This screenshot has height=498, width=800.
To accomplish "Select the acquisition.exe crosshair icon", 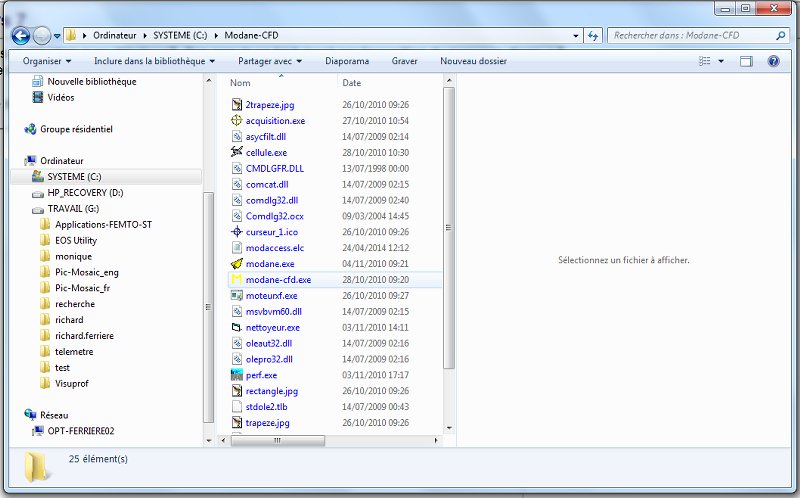I will pyautogui.click(x=237, y=120).
